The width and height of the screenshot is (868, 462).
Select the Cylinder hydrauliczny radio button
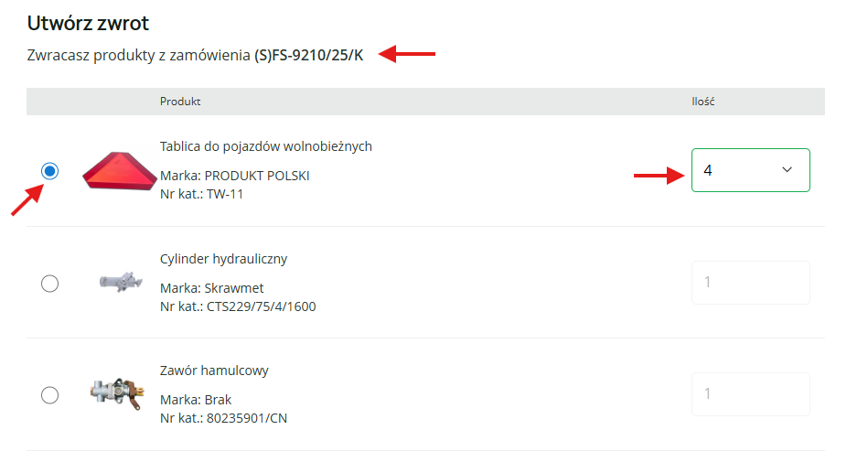click(50, 284)
